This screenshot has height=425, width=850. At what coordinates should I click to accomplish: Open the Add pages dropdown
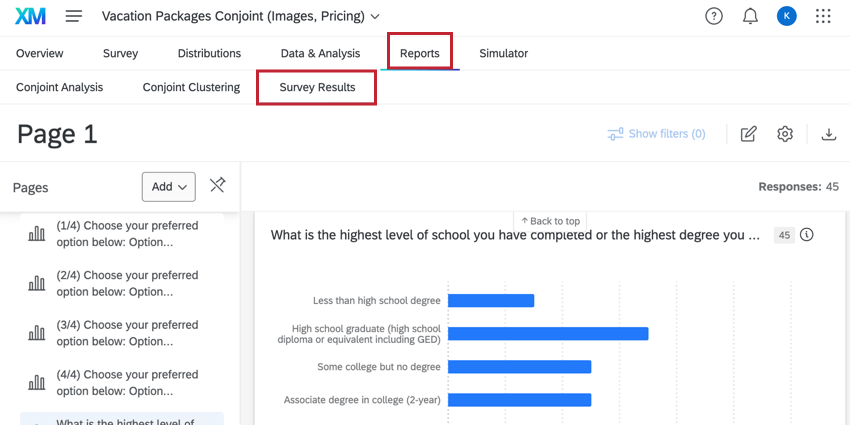[x=168, y=186]
